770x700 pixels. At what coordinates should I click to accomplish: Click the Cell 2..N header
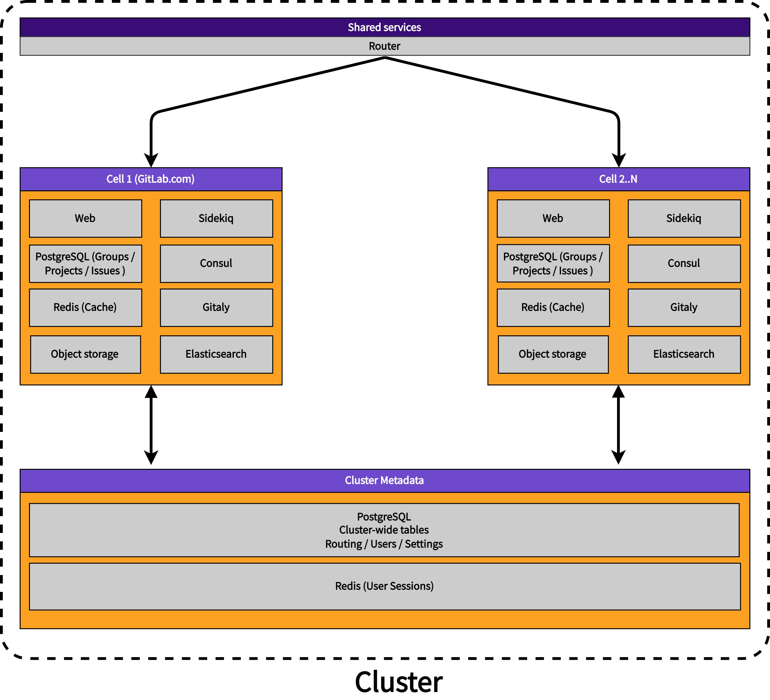coord(618,179)
